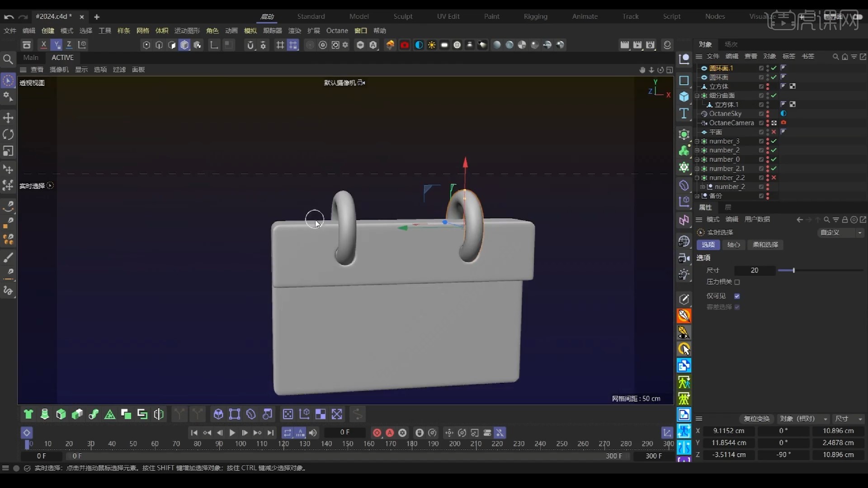Toggle the Z axis lock icon
Screen dimensions: 868x488
69,45
